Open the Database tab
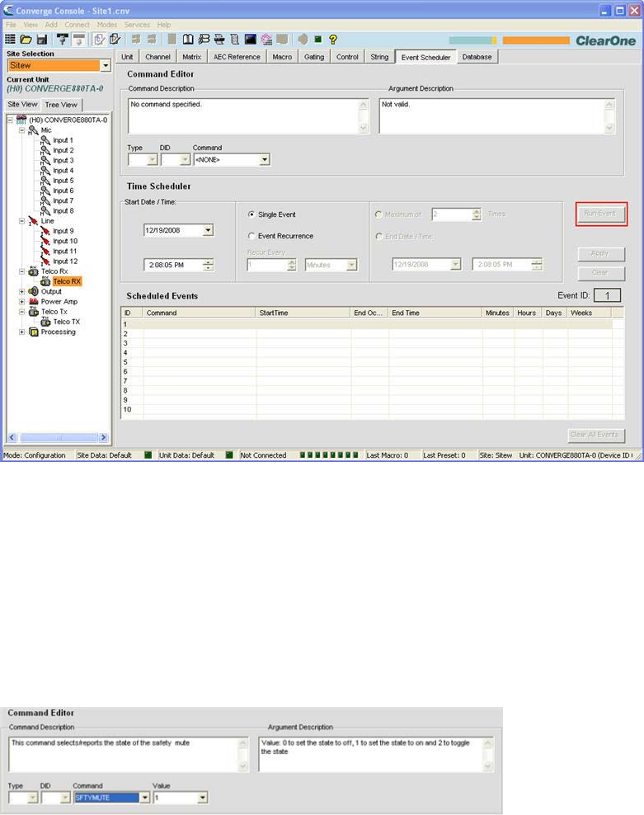 (477, 57)
